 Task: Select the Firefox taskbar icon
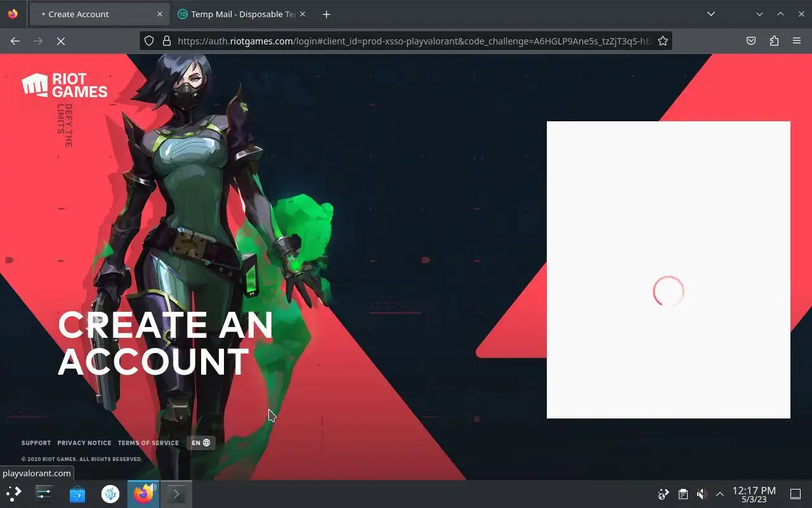coord(143,493)
